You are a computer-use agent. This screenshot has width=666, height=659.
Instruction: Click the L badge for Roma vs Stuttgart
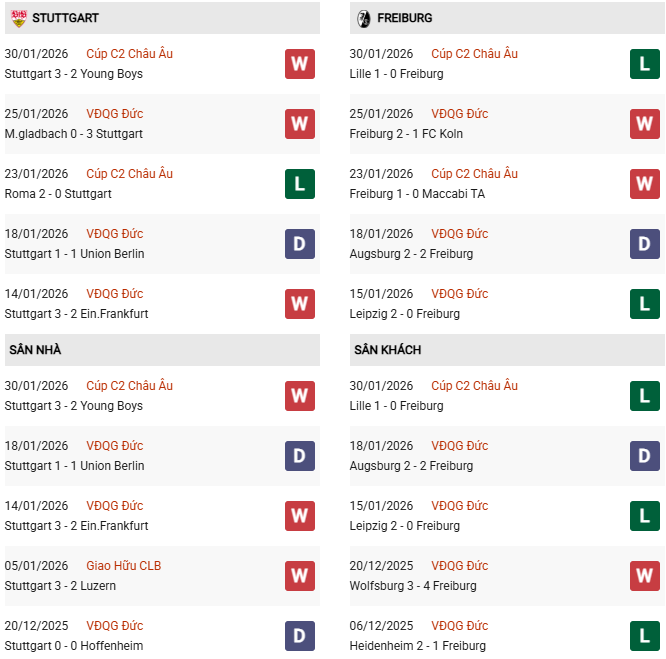(299, 184)
